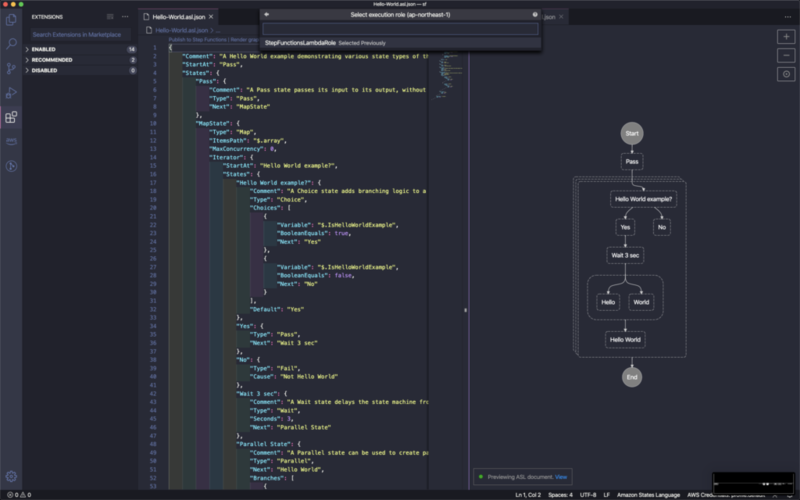Select the World node in graph

pos(641,302)
